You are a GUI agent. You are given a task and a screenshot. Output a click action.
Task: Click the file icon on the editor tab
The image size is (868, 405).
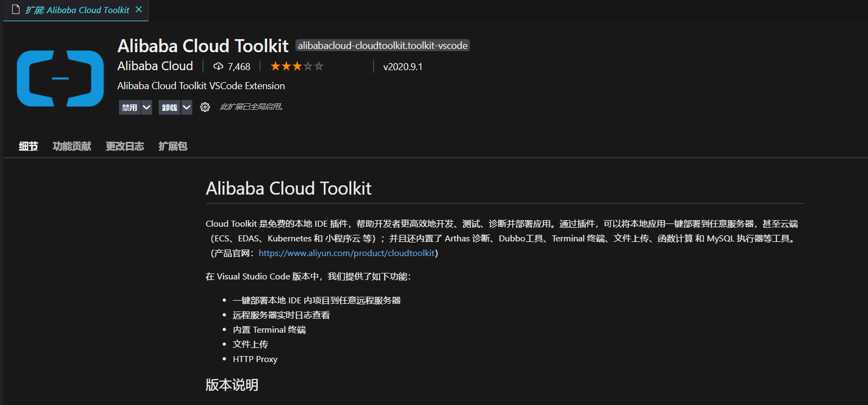[x=16, y=10]
